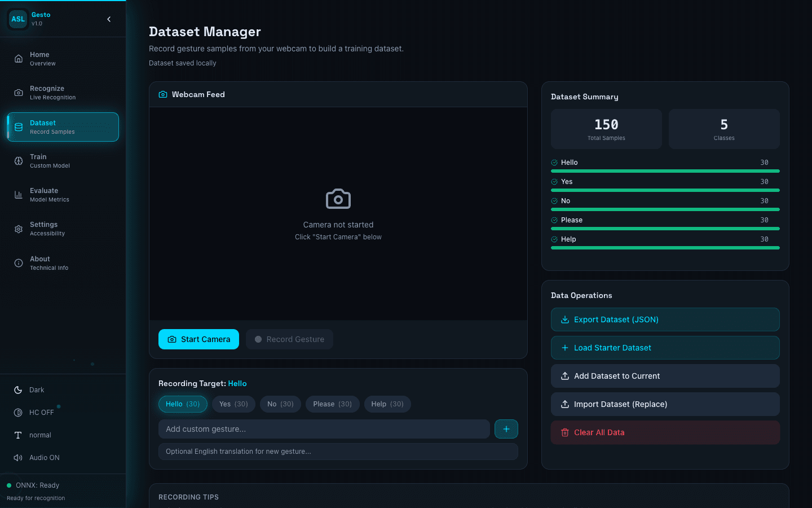This screenshot has width=812, height=508.
Task: Click the plus add gesture button
Action: click(506, 429)
